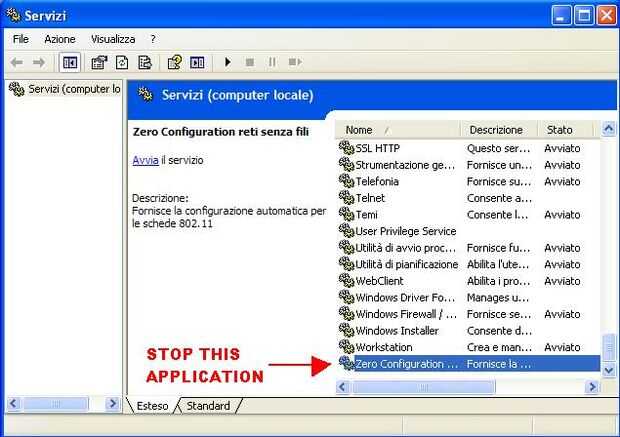Click the Avvia link to start service

(146, 160)
